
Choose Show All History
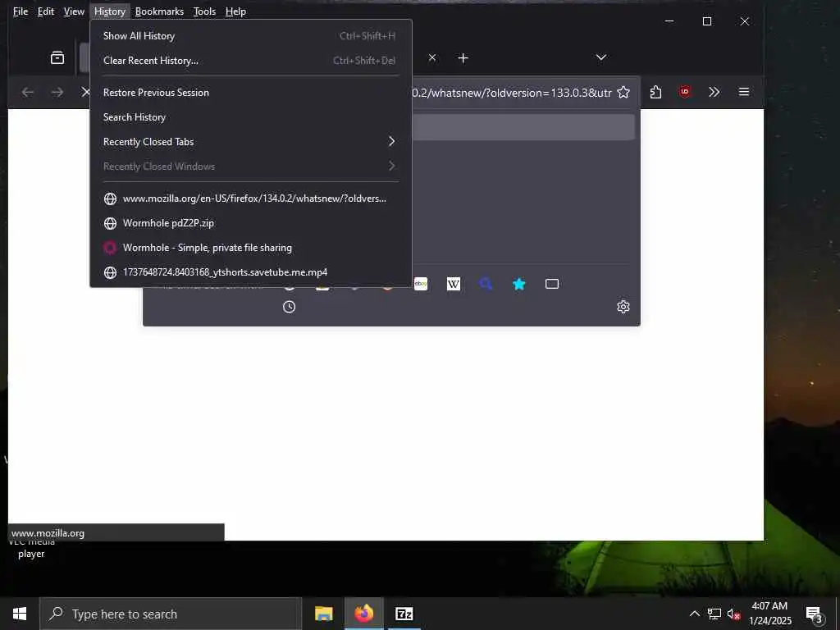click(x=251, y=36)
